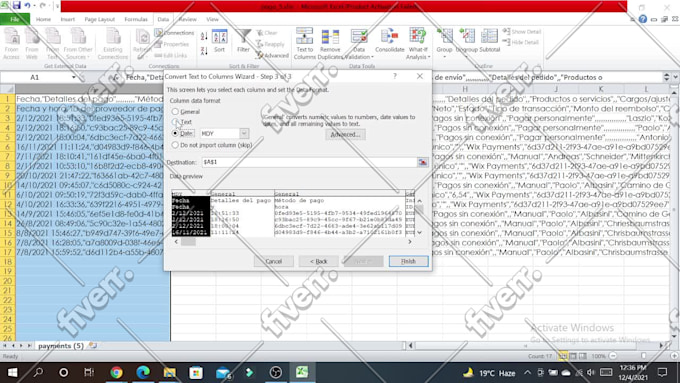The height and width of the screenshot is (383, 680).
Task: Open the From Access data import icon
Action: point(11,43)
